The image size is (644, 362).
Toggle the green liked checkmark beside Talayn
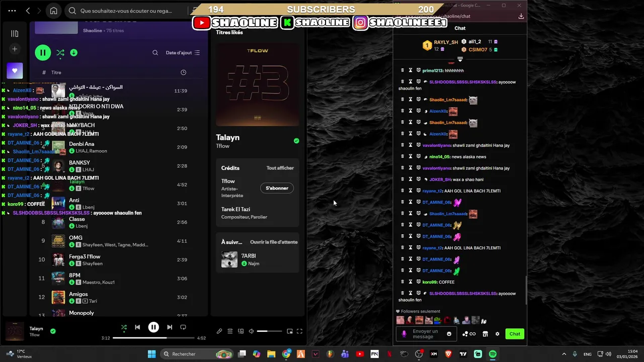tap(296, 141)
